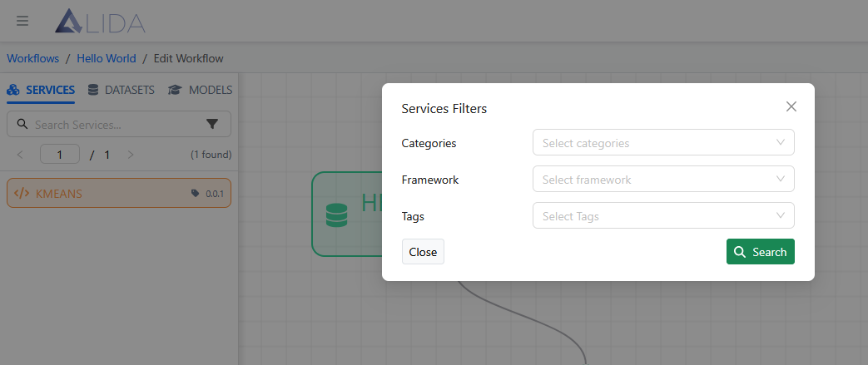Screen dimensions: 868x365
Task: Open the Hello World breadcrumb link
Action: tap(107, 58)
